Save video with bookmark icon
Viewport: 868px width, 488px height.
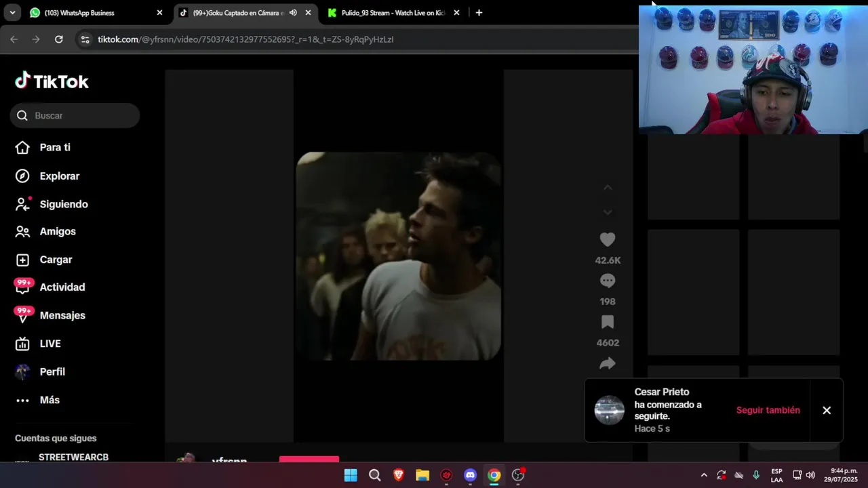click(608, 322)
